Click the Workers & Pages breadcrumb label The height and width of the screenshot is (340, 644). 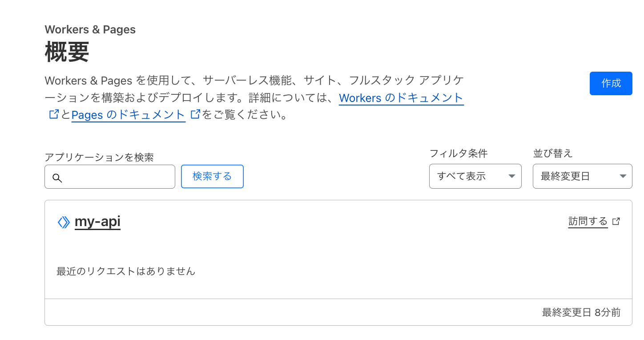[89, 29]
